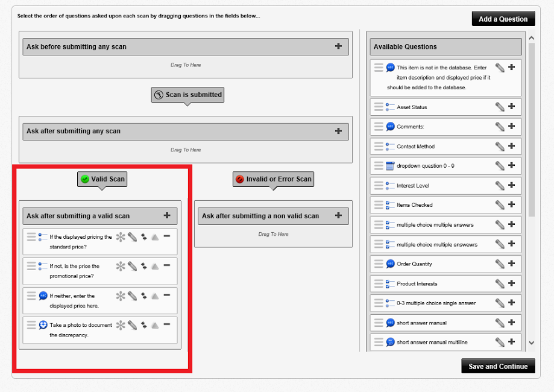Edit 'This item is not in the database' question
Screen dimensions: 554x392
tap(500, 68)
